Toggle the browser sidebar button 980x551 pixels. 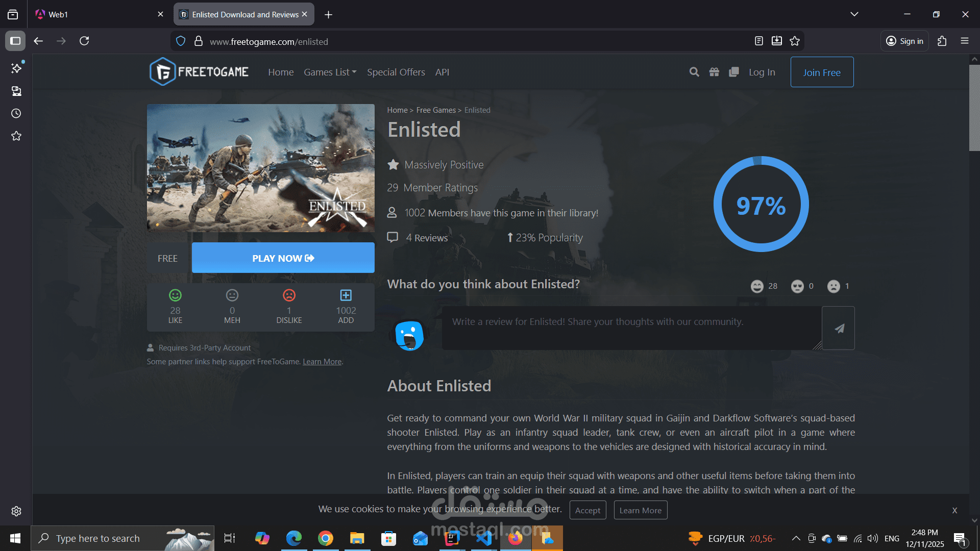(x=15, y=41)
